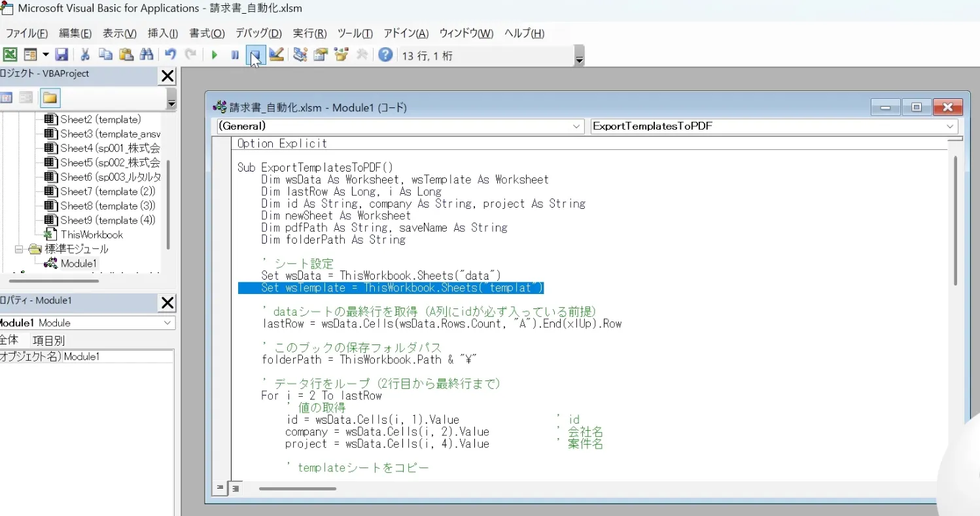
Task: Open the Module1 object dropdown in Properties
Action: pyautogui.click(x=167, y=323)
